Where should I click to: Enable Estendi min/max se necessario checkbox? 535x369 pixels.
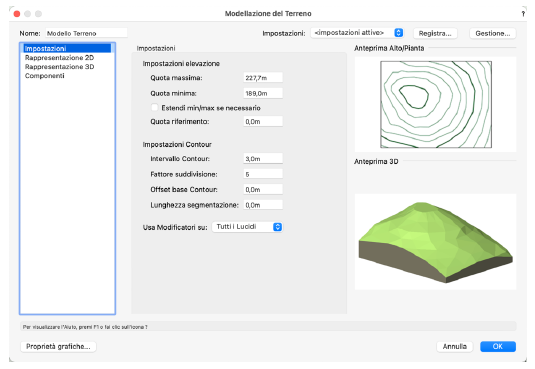(x=155, y=108)
